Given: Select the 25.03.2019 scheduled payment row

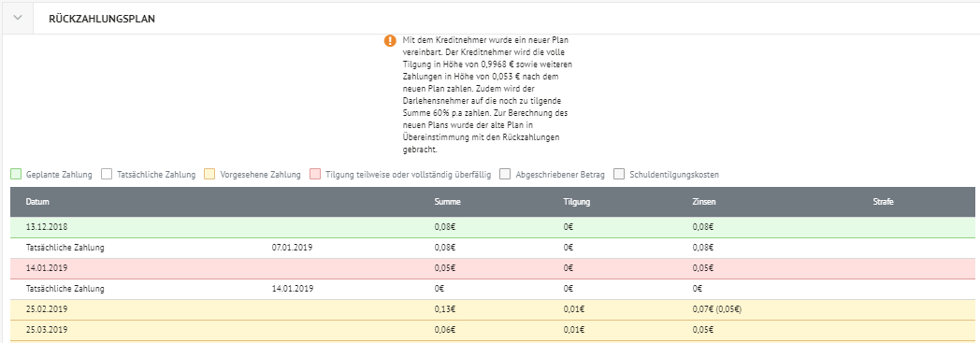Looking at the screenshot, I should tap(493, 330).
